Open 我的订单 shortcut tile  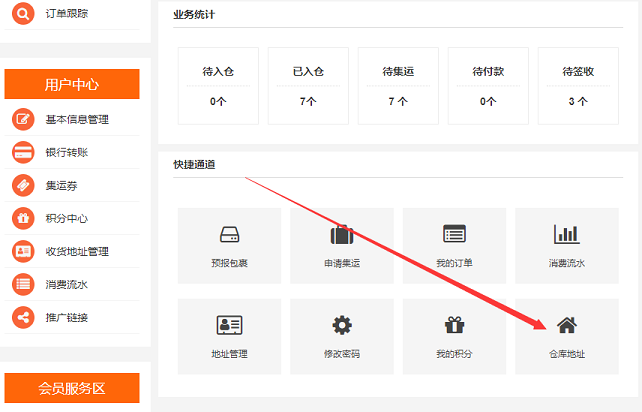tap(454, 245)
